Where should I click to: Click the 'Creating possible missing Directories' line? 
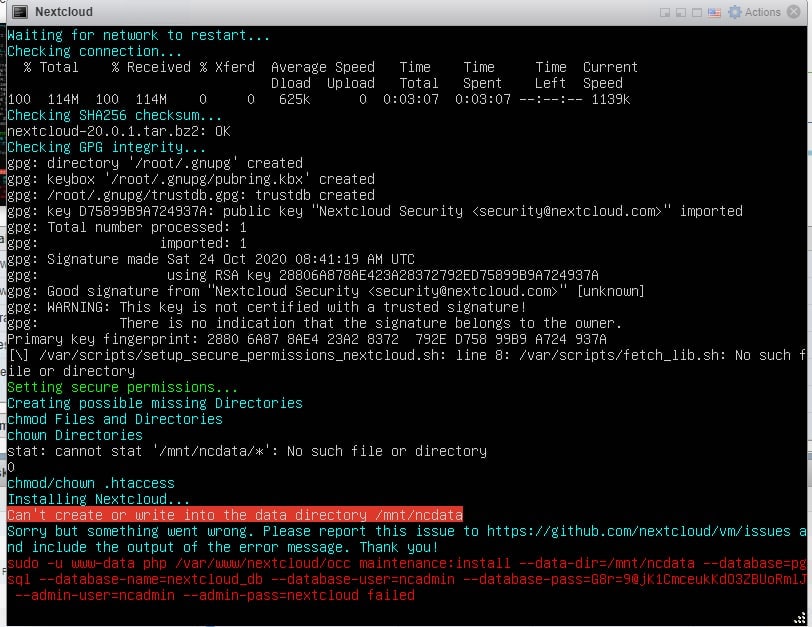coord(155,403)
